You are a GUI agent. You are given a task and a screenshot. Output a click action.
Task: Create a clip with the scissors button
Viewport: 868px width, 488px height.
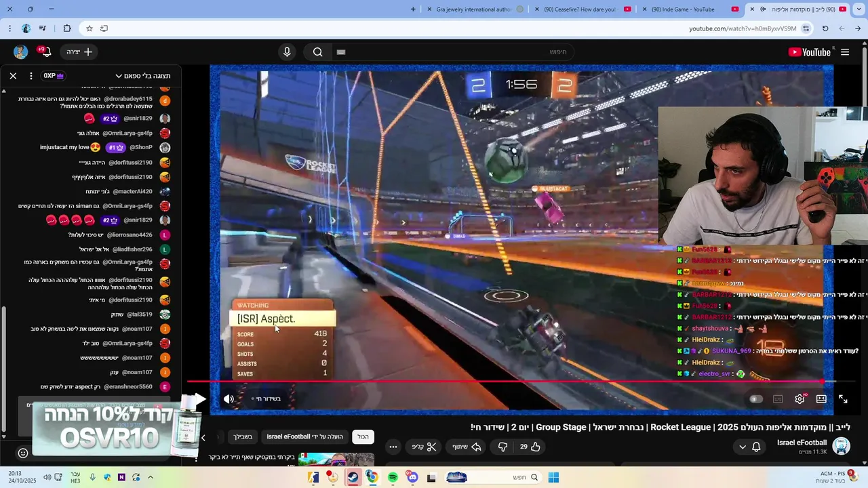(425, 447)
